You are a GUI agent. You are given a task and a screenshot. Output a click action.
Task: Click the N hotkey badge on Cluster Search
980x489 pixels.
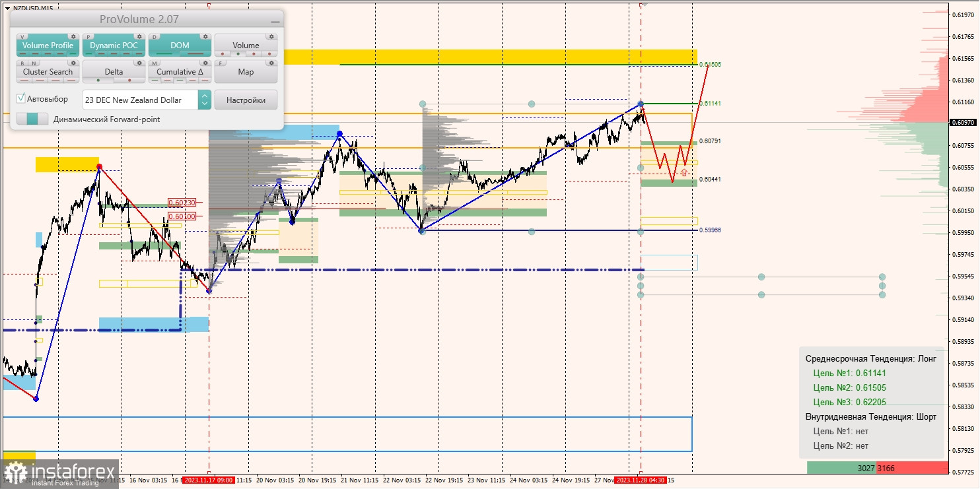coord(33,63)
